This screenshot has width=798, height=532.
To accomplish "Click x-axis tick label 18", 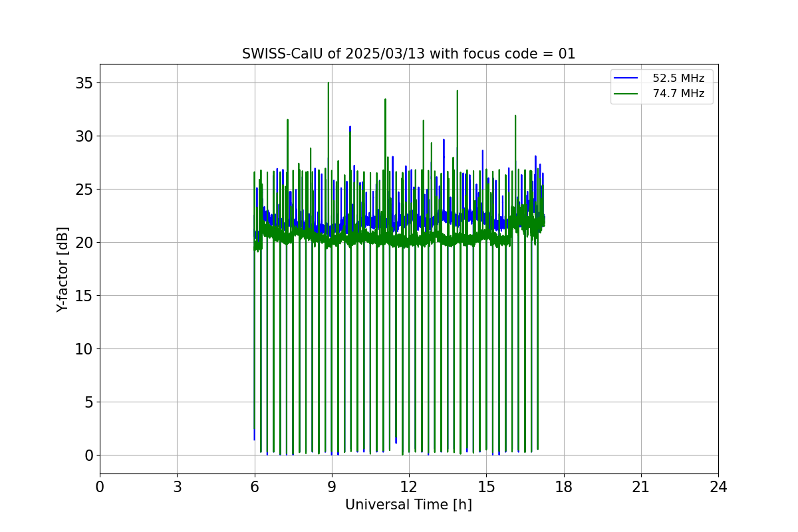I will click(x=563, y=487).
